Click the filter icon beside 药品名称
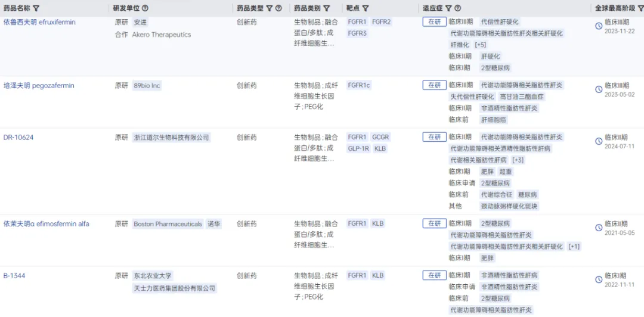 (36, 8)
